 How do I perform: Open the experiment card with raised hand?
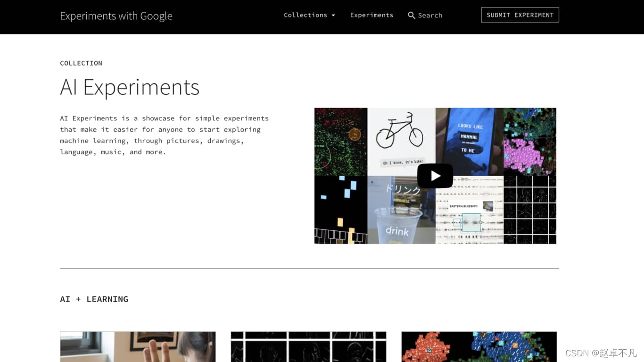tap(138, 347)
